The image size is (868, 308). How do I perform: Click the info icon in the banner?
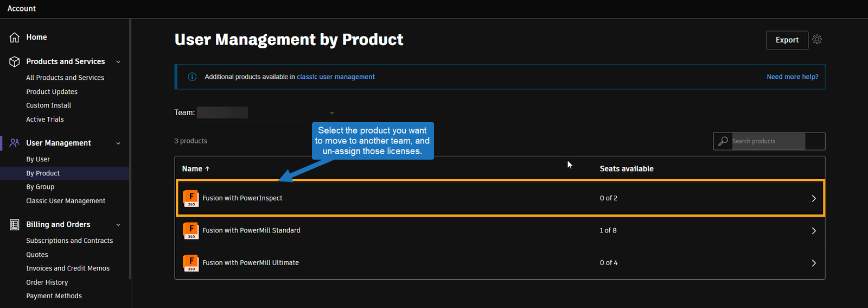tap(192, 77)
